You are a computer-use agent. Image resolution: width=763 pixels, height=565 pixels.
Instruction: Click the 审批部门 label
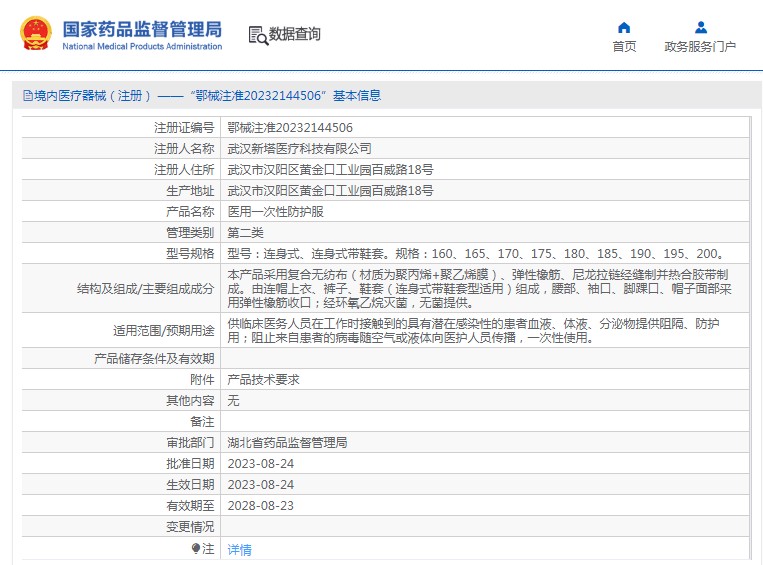tap(190, 442)
